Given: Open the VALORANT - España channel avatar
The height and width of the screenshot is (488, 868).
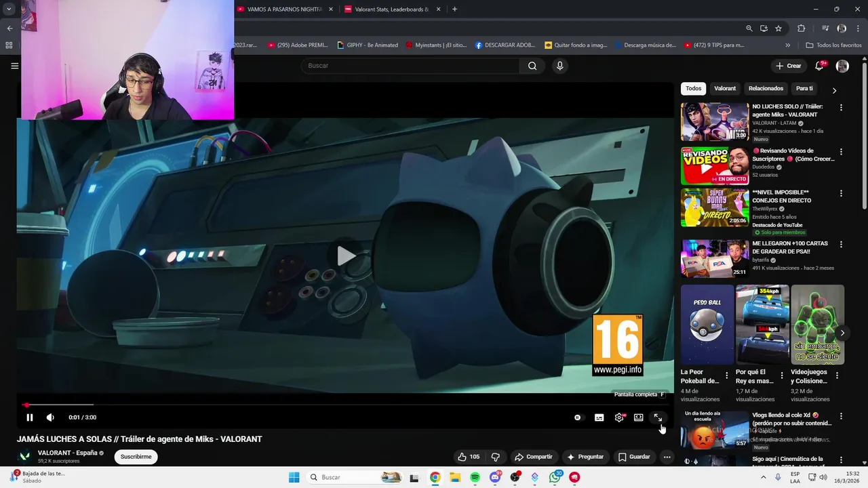Looking at the screenshot, I should click(24, 456).
